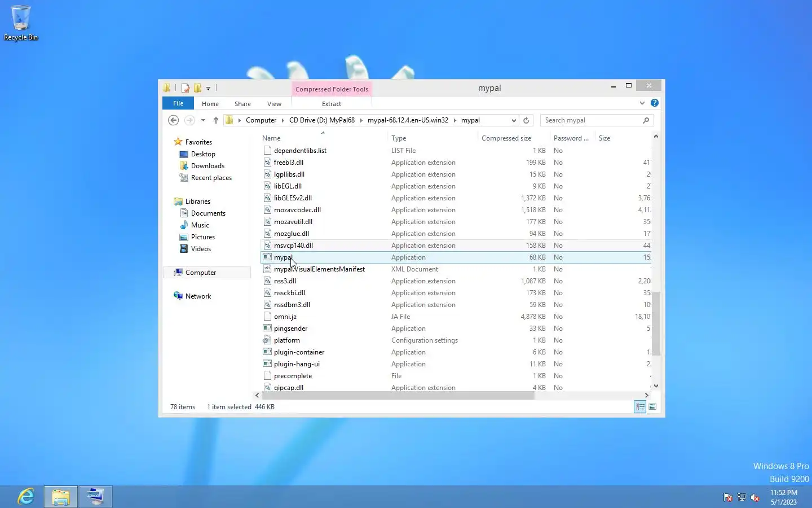Click the scroll down arrow
The width and height of the screenshot is (812, 508).
655,386
